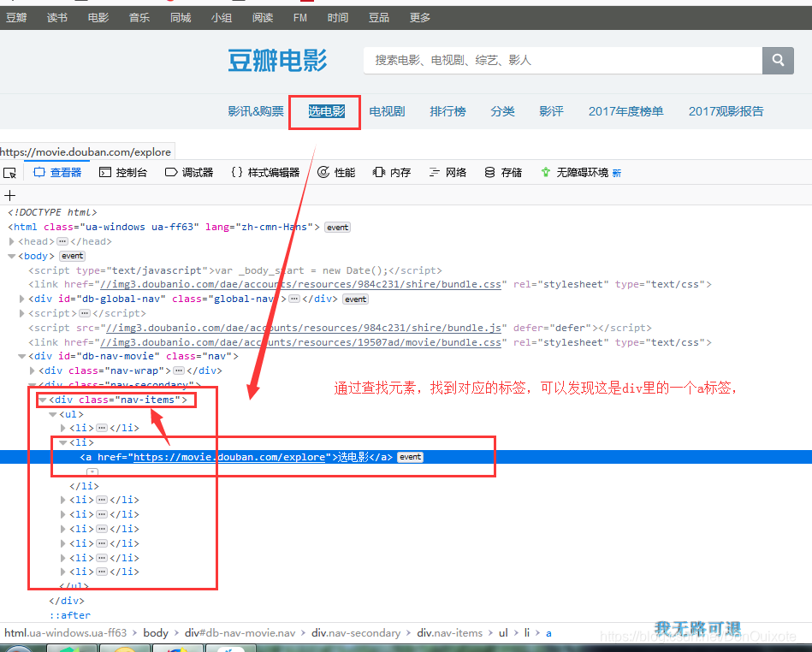This screenshot has width=812, height=652.
Task: Open the 更多 menu in top bar
Action: [x=420, y=18]
